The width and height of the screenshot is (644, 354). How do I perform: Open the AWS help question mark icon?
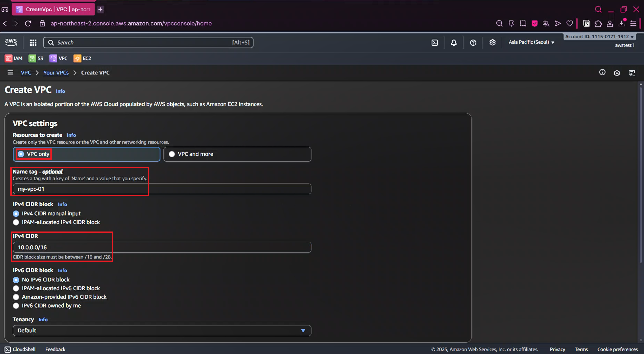point(473,43)
